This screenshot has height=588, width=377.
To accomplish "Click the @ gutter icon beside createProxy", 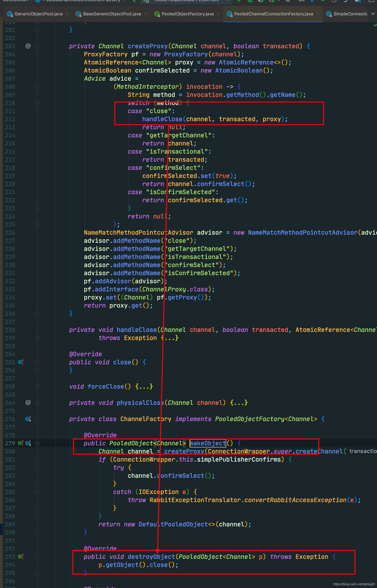I will pyautogui.click(x=28, y=46).
